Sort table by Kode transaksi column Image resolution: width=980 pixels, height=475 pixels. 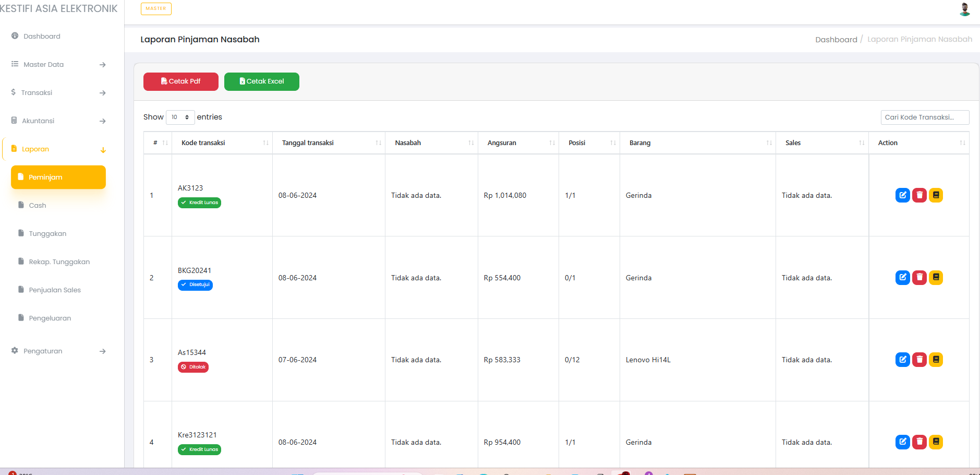[x=222, y=143]
